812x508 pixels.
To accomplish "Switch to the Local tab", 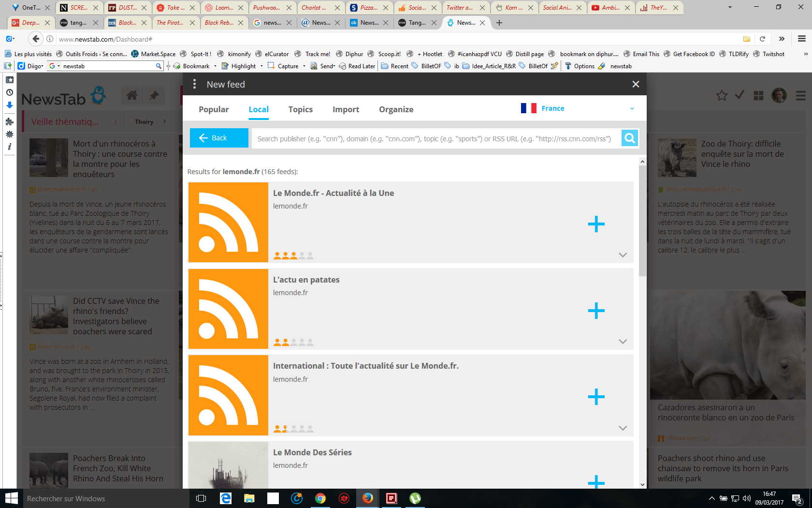I will [x=259, y=109].
